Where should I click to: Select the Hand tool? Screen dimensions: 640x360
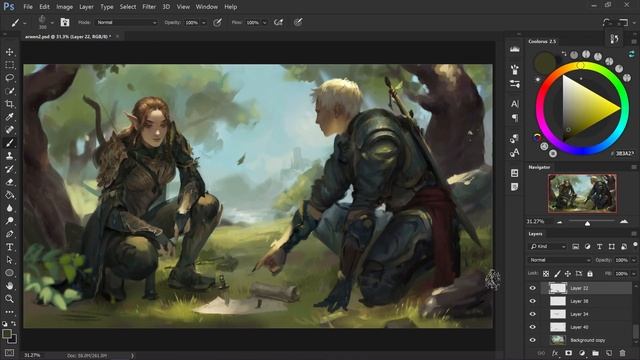point(9,286)
